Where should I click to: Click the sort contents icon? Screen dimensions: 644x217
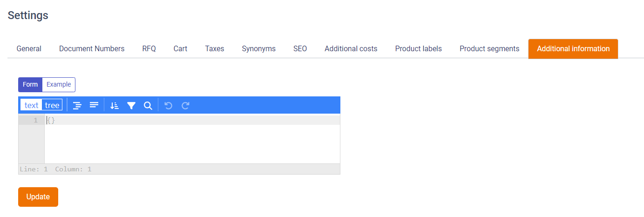coord(115,105)
